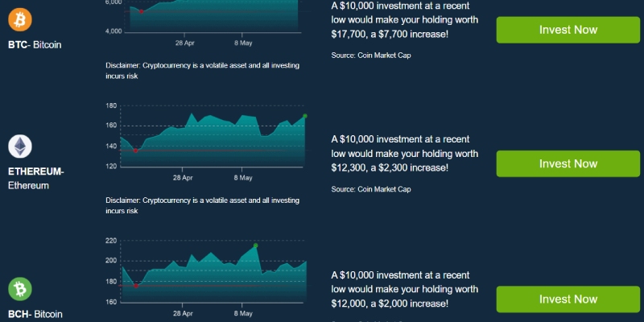Click the green Bitcoin Cash BCH icon
This screenshot has height=322, width=644.
point(19,289)
